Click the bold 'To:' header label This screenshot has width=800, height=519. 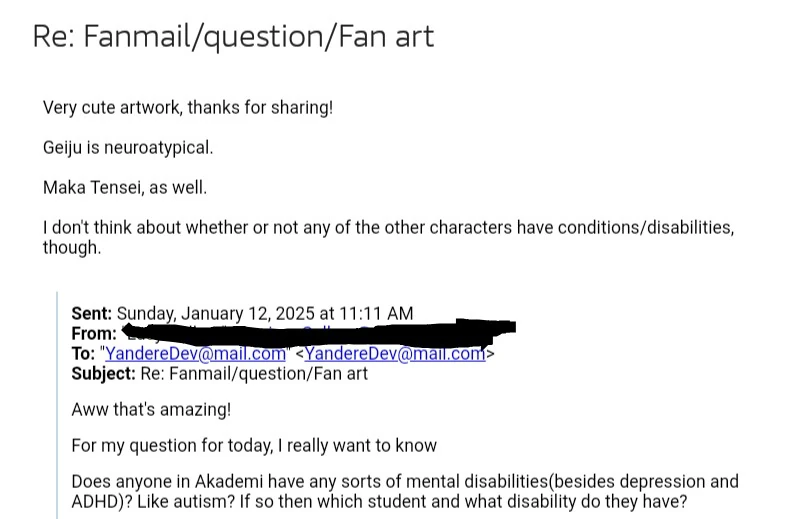pyautogui.click(x=83, y=353)
